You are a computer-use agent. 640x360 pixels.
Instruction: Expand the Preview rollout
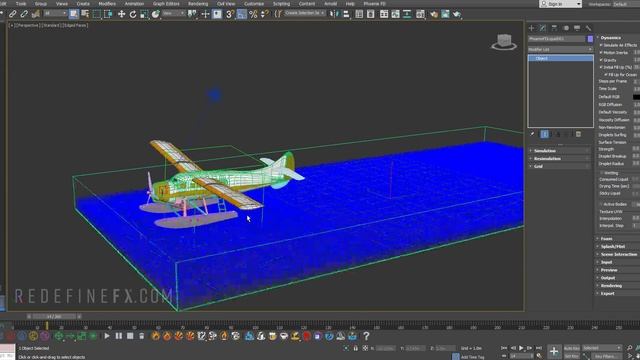(618, 270)
